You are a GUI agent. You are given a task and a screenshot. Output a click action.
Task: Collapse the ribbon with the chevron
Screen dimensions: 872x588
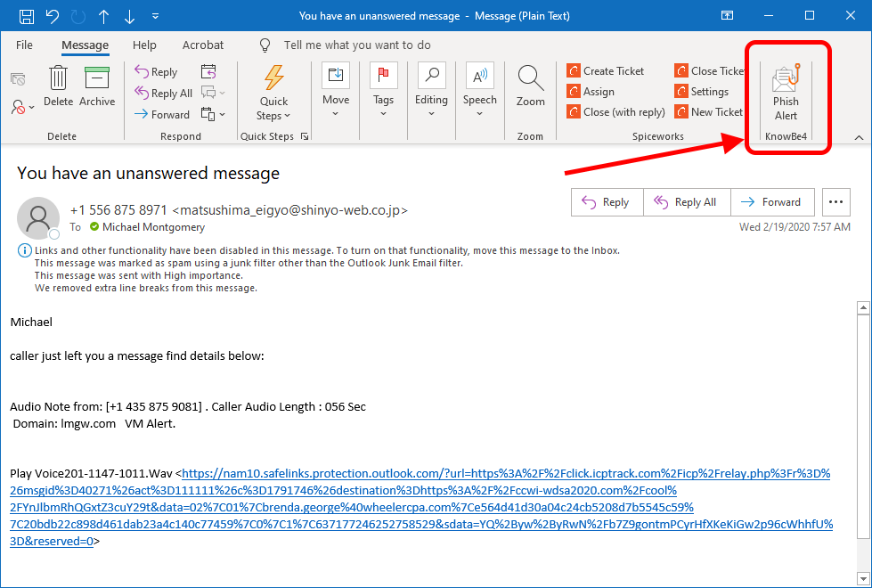[859, 137]
